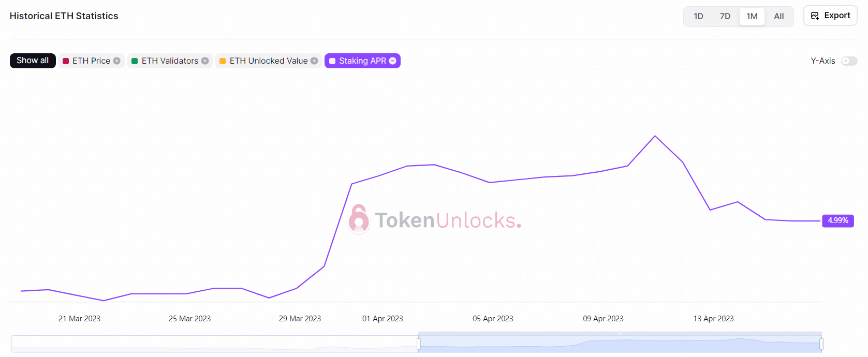Click the left handle of range slider
The height and width of the screenshot is (357, 868).
tap(418, 344)
